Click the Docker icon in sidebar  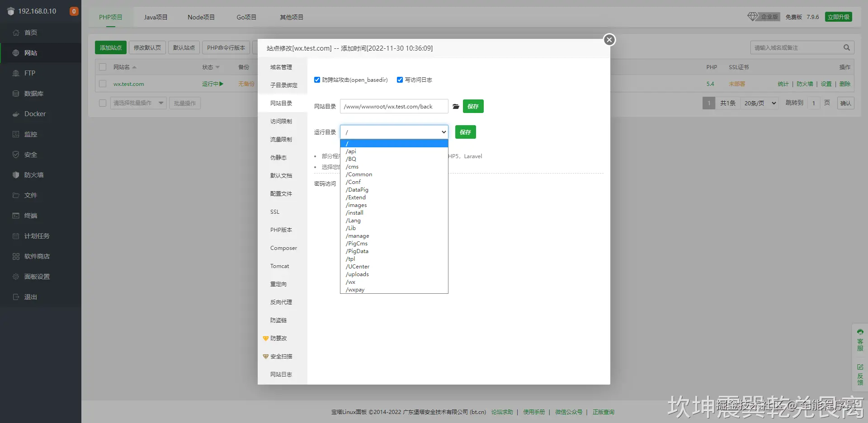point(16,114)
